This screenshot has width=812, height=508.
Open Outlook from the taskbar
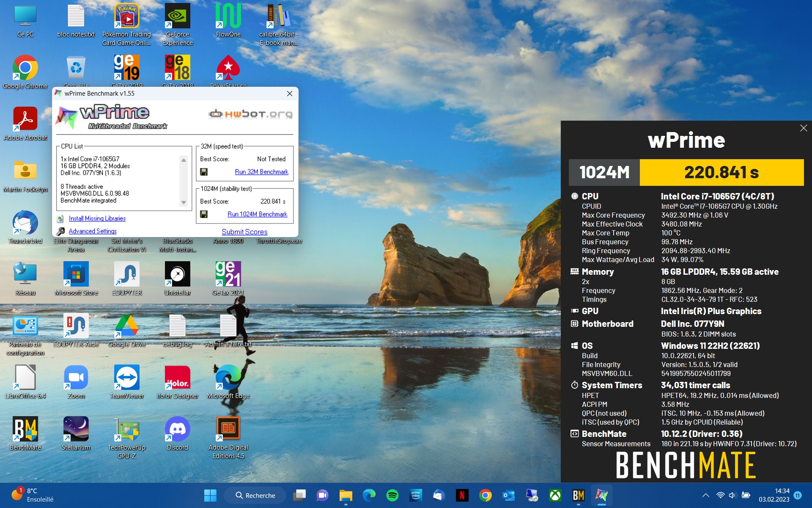point(508,495)
